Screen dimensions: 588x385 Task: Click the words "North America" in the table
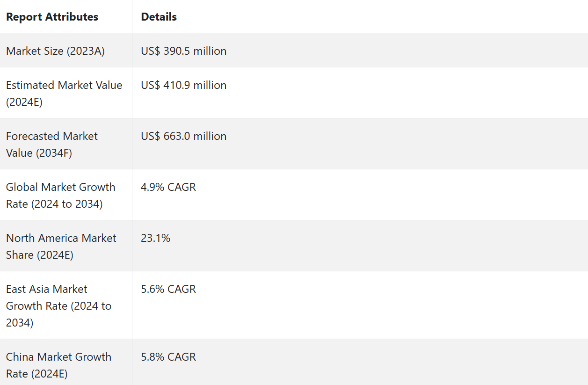coord(43,238)
